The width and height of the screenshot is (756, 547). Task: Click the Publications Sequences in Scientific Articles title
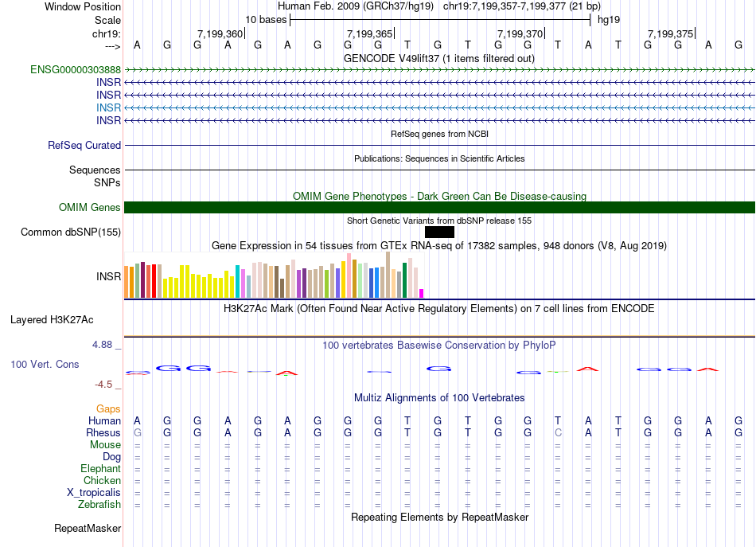click(439, 158)
